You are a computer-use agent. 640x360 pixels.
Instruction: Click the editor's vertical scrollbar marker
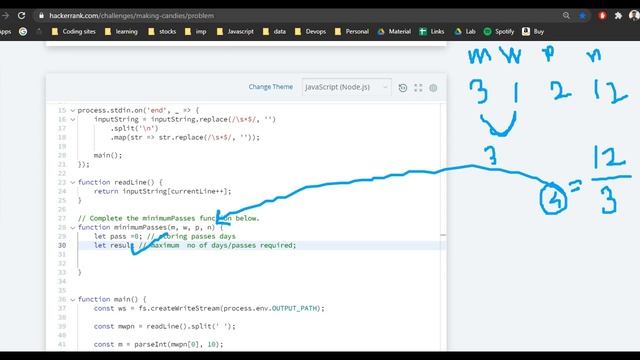click(443, 235)
